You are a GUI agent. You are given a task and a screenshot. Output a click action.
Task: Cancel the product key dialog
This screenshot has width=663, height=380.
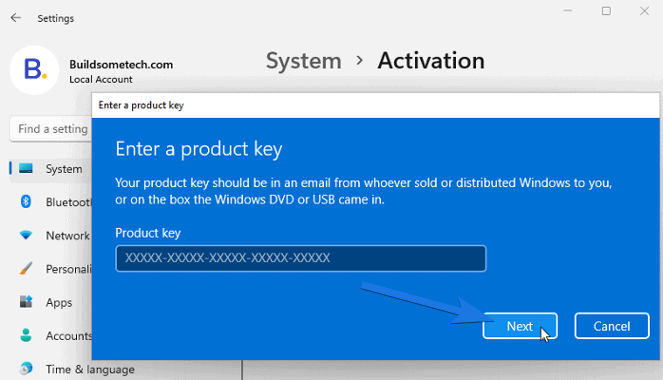coord(611,326)
